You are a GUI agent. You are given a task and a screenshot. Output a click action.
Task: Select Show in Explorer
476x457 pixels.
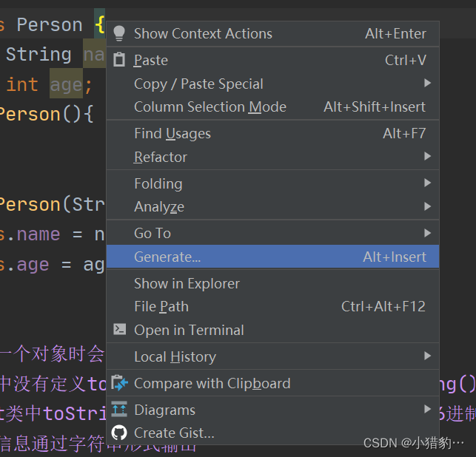tap(187, 283)
